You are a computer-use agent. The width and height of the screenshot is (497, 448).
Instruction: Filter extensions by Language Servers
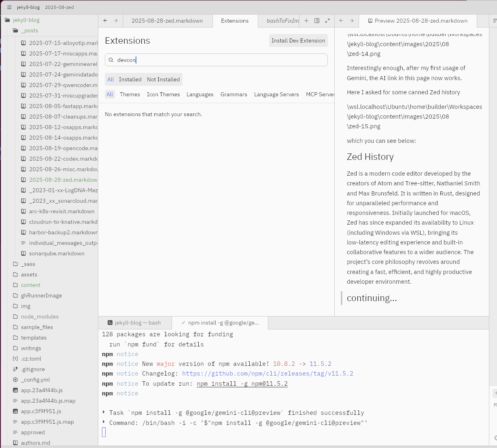[276, 94]
